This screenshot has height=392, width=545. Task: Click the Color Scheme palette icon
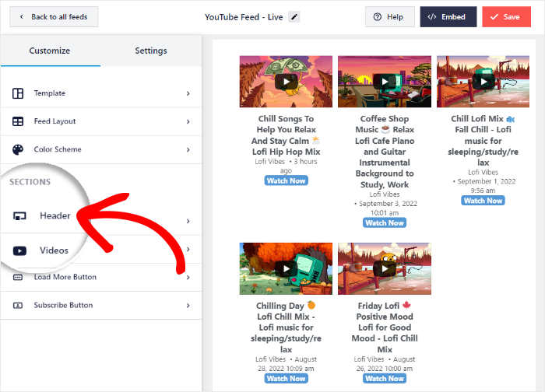click(x=18, y=149)
